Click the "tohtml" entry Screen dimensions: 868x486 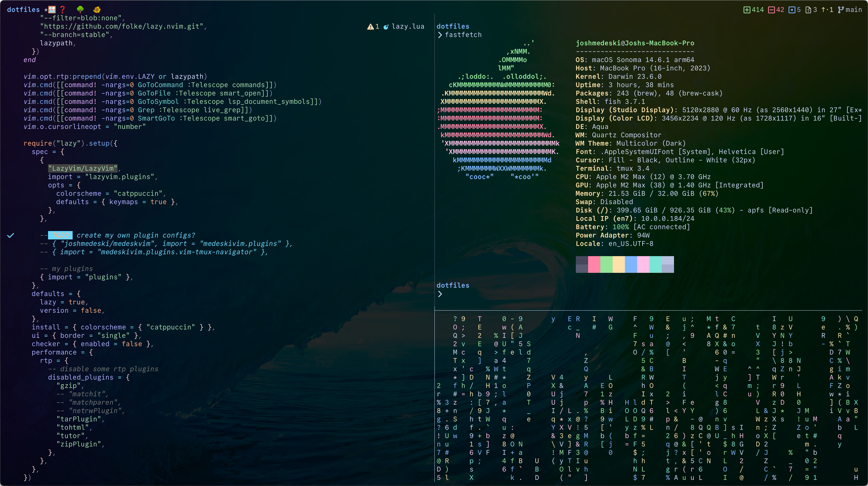click(74, 427)
